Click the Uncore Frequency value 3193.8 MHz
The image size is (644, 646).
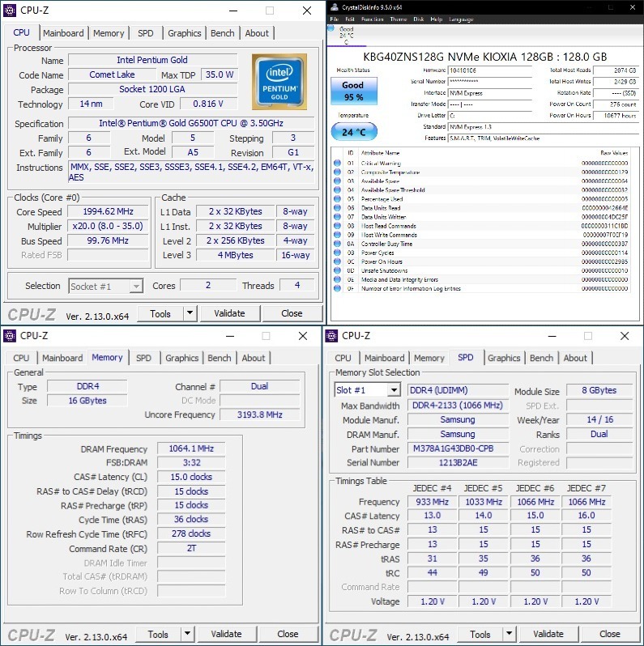tap(260, 414)
